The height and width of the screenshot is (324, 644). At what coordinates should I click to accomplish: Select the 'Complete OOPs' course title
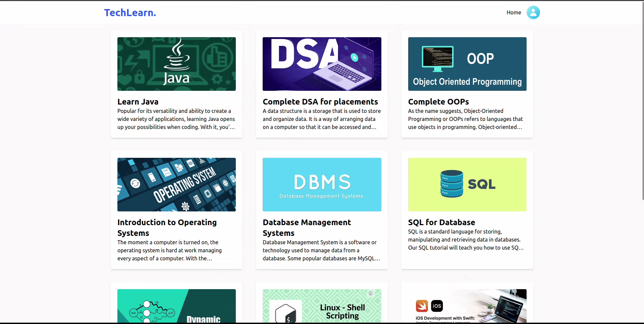pos(438,102)
